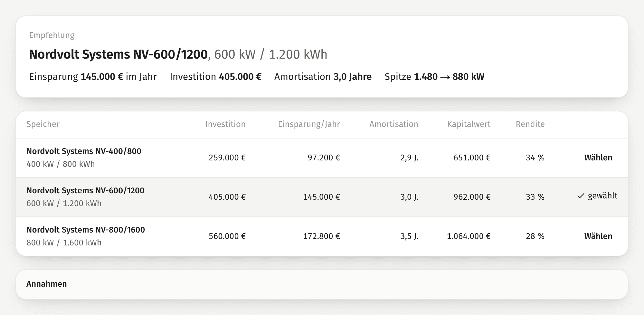644x315 pixels.
Task: Click the 34 % Rendite cell
Action: click(535, 157)
